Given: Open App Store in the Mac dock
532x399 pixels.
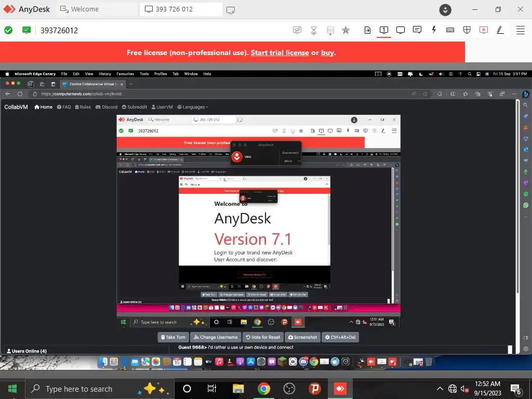Looking at the screenshot, I should pos(251,362).
